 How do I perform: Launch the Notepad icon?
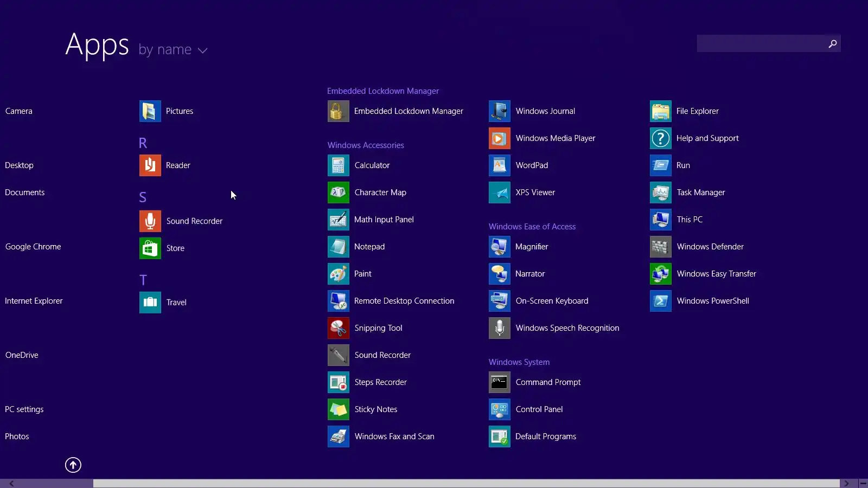pos(339,247)
